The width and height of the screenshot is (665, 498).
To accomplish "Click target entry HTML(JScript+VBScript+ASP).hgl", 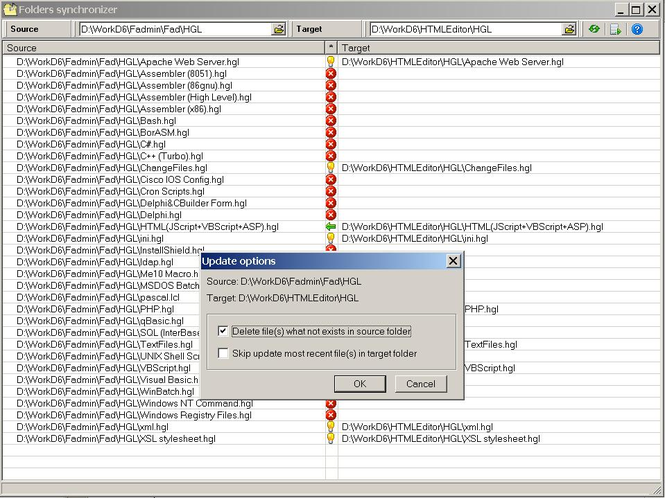I will point(472,227).
